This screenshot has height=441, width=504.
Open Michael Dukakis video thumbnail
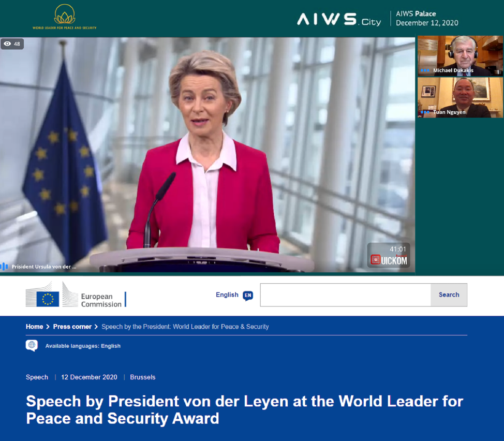[460, 56]
